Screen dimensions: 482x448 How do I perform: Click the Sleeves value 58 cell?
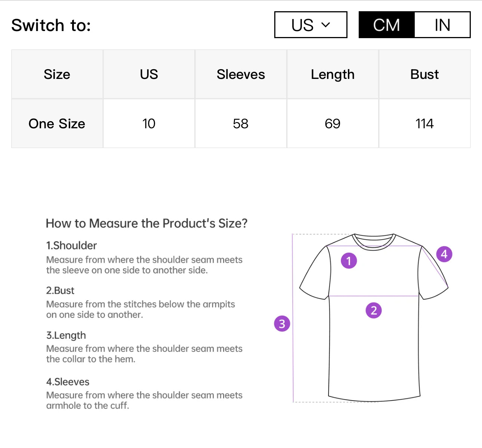[x=241, y=124]
